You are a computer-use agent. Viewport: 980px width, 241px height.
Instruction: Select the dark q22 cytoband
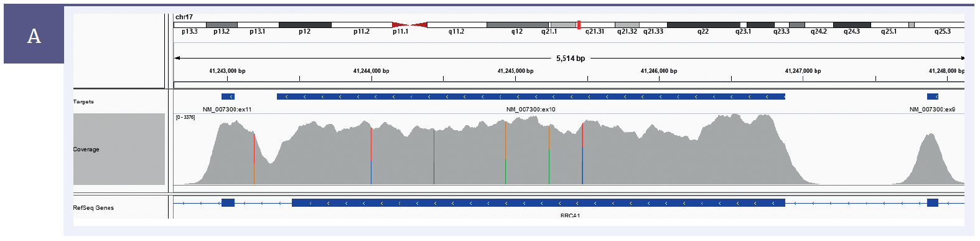click(x=703, y=25)
